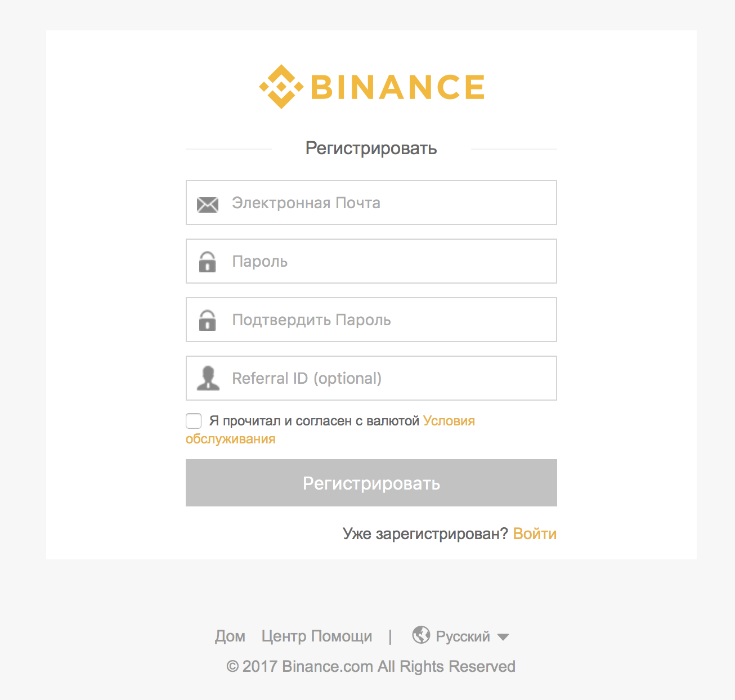
Task: Click the padlock icon in Пароль field
Action: pos(208,262)
